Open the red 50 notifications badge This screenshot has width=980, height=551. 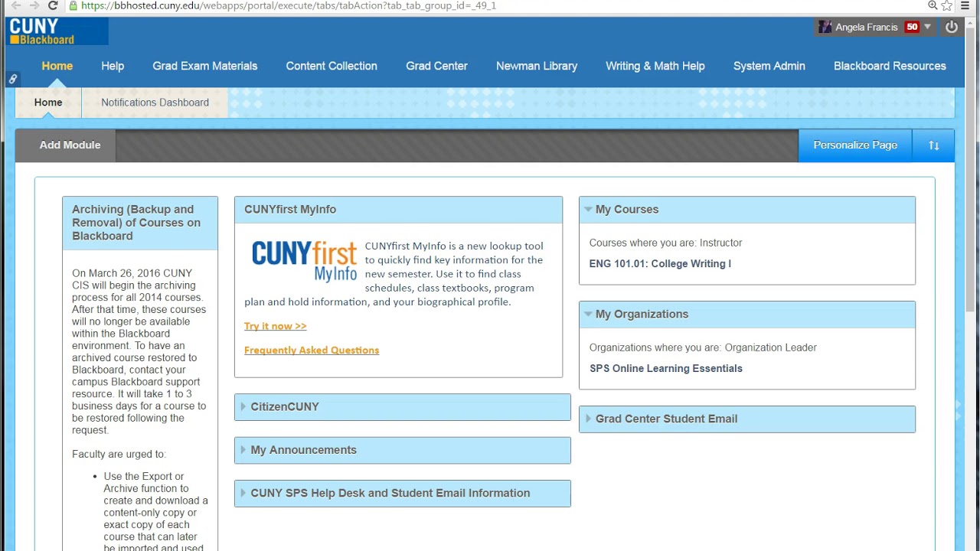pyautogui.click(x=912, y=27)
